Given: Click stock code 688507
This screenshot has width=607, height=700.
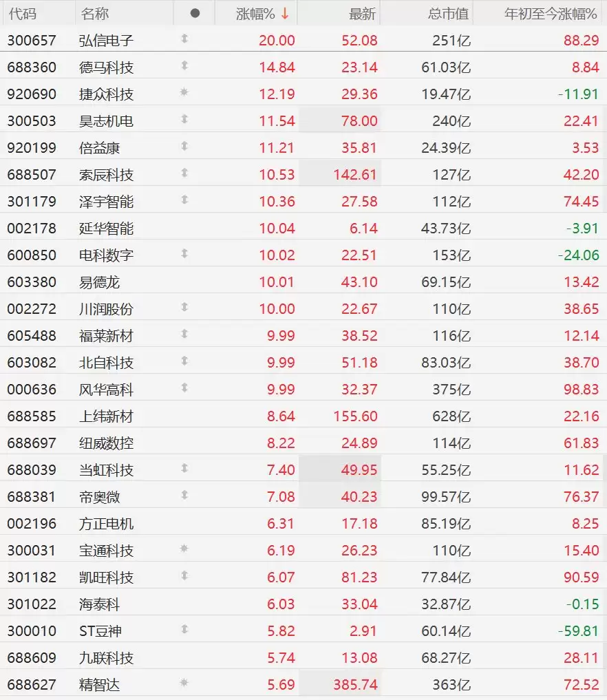Looking at the screenshot, I should pos(32,175).
